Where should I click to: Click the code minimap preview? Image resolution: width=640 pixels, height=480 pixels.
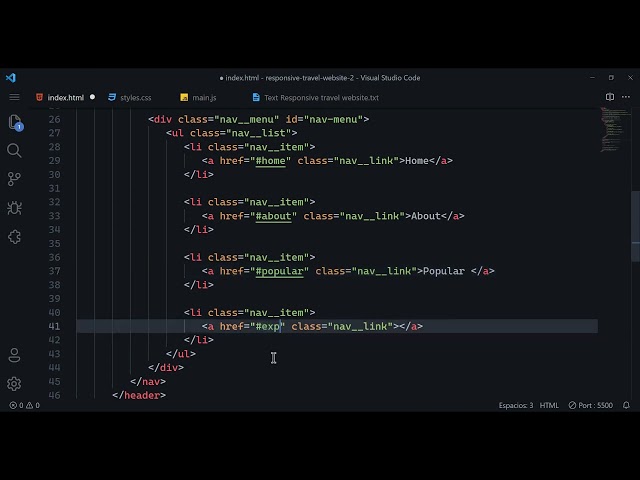tap(612, 130)
